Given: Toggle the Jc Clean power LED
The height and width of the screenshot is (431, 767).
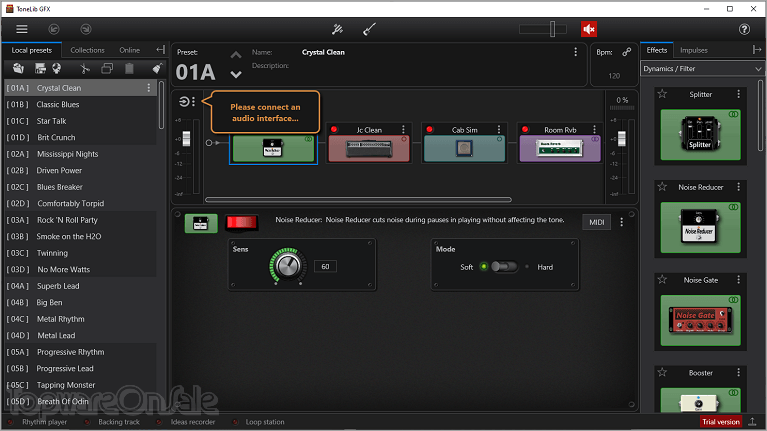Looking at the screenshot, I should pyautogui.click(x=334, y=130).
